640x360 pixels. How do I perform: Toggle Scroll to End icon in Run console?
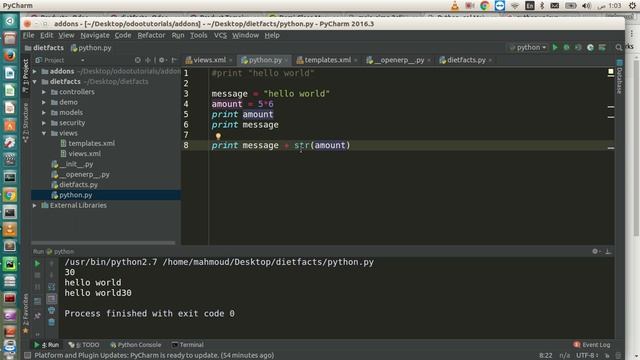tap(51, 299)
